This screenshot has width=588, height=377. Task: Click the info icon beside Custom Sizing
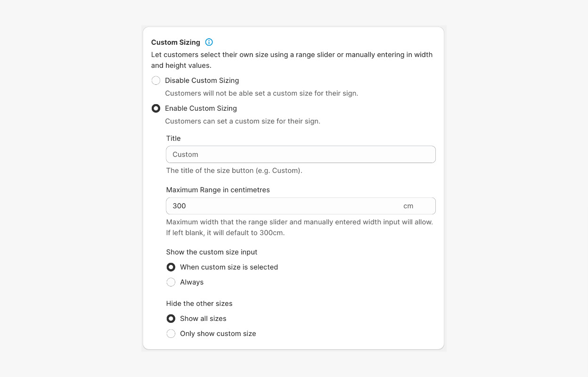209,42
